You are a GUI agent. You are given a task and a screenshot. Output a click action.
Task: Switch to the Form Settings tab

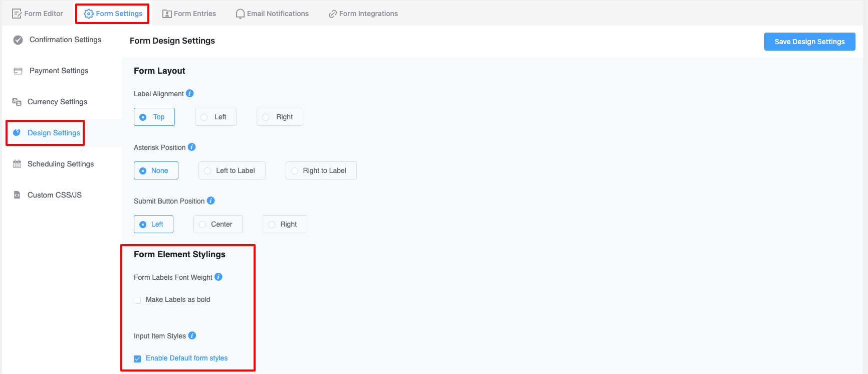[113, 14]
